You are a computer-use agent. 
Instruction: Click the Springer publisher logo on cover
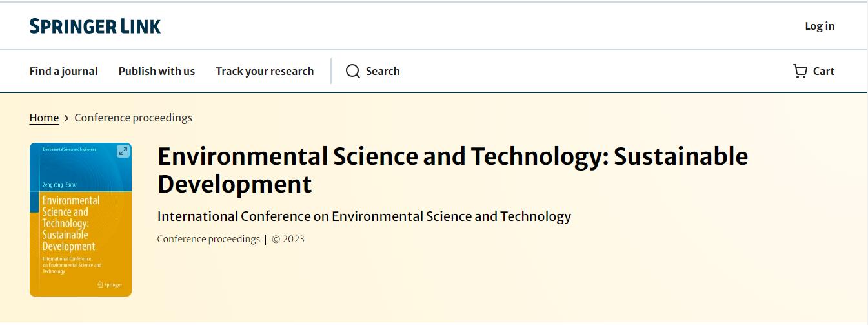click(x=110, y=285)
